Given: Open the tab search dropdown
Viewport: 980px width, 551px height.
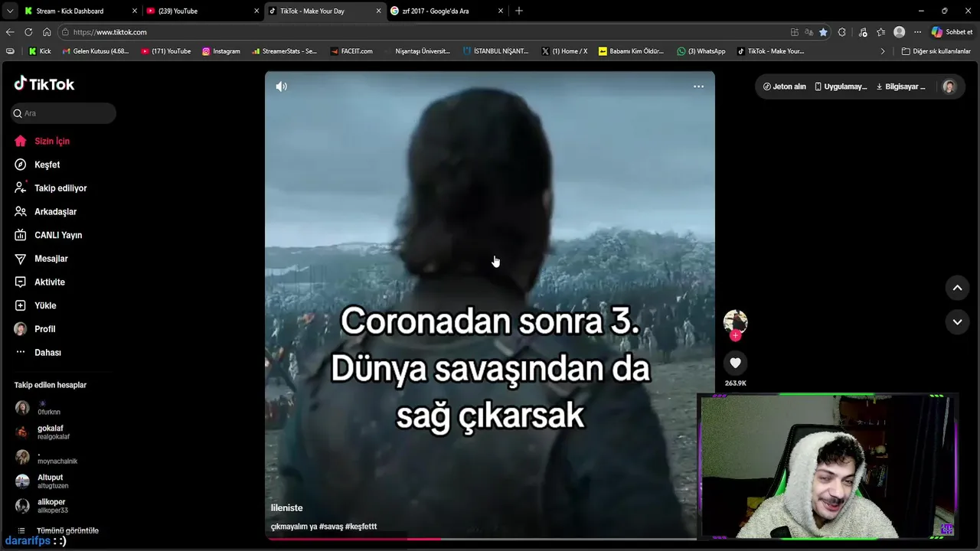Looking at the screenshot, I should tap(9, 11).
